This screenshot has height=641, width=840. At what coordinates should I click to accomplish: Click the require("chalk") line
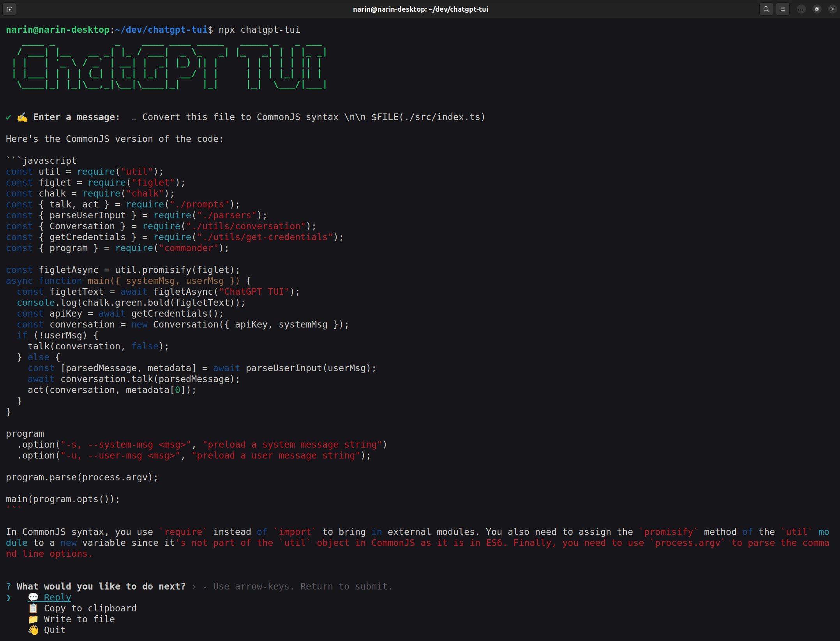pos(90,193)
